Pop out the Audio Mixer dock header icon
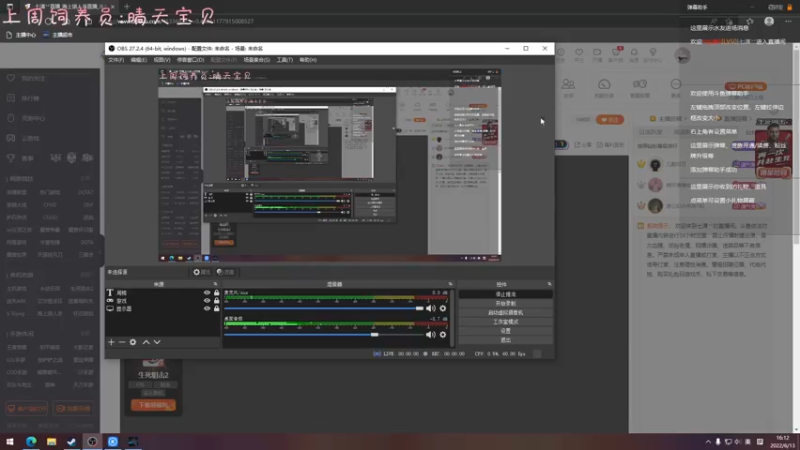The height and width of the screenshot is (450, 800). [x=450, y=284]
